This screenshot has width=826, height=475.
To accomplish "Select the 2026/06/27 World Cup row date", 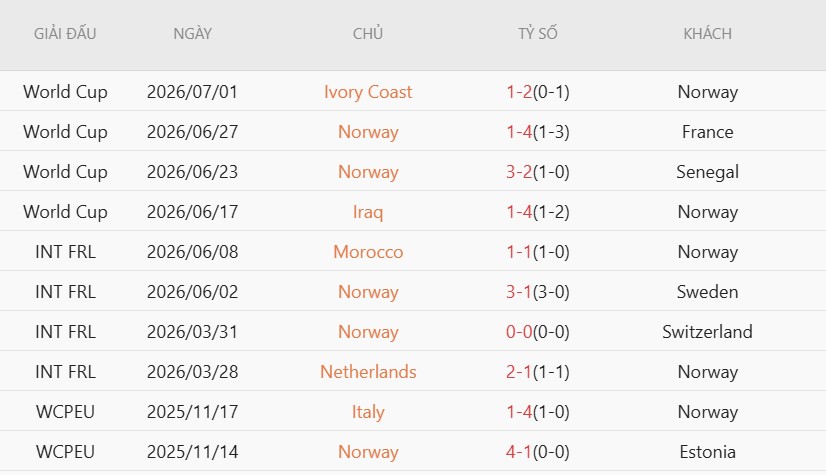I will 192,132.
